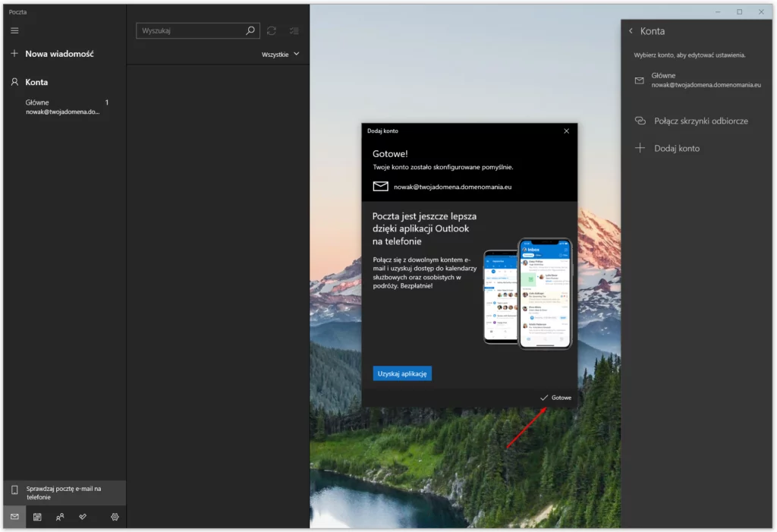Click the "Sprawdzaj pocztę e-mail na telefonie" banner

(x=64, y=492)
